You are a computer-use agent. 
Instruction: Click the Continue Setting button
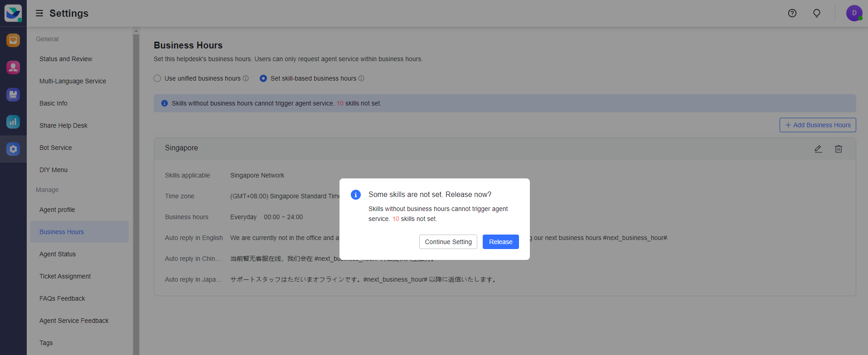click(x=448, y=242)
